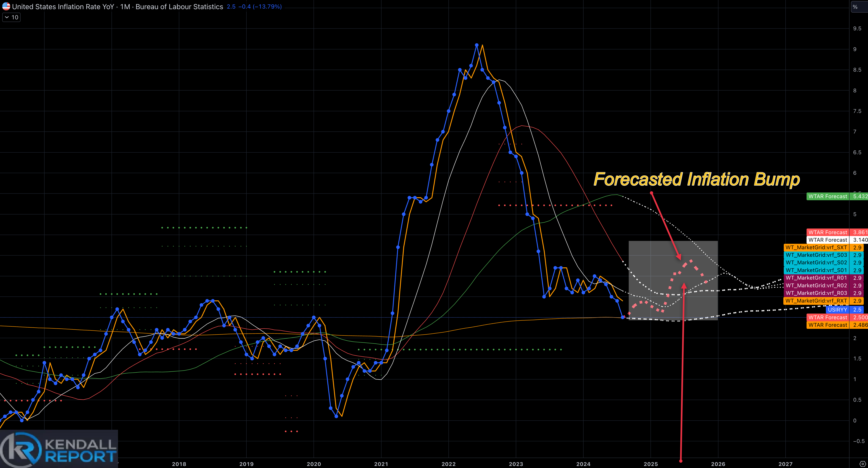Click the percent scale mode button
This screenshot has height=468, width=868.
pos(855,7)
